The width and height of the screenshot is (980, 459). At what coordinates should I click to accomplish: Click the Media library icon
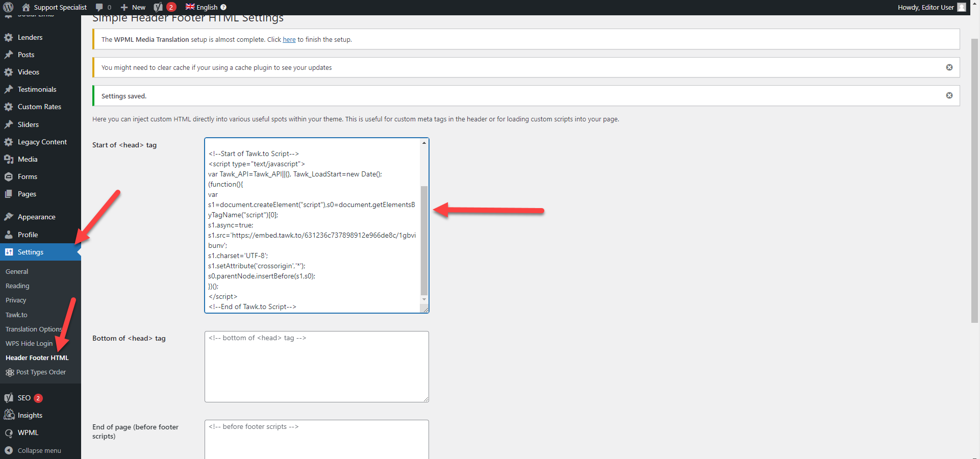pos(9,159)
